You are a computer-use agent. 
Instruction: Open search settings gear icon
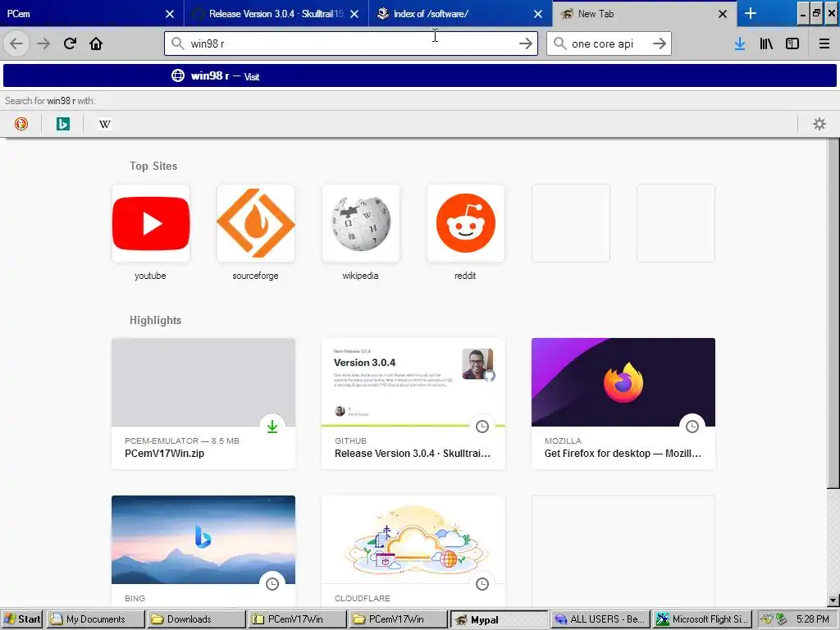point(819,124)
